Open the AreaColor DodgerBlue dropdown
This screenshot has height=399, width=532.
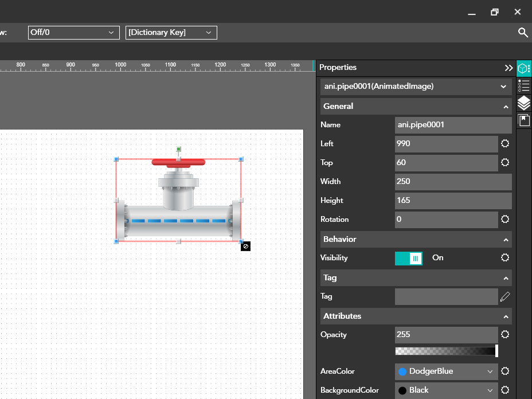pos(446,371)
